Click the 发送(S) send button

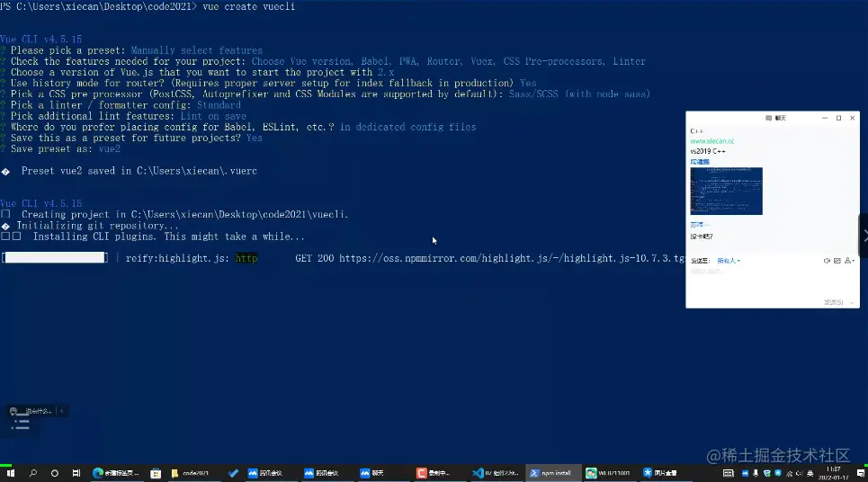833,302
